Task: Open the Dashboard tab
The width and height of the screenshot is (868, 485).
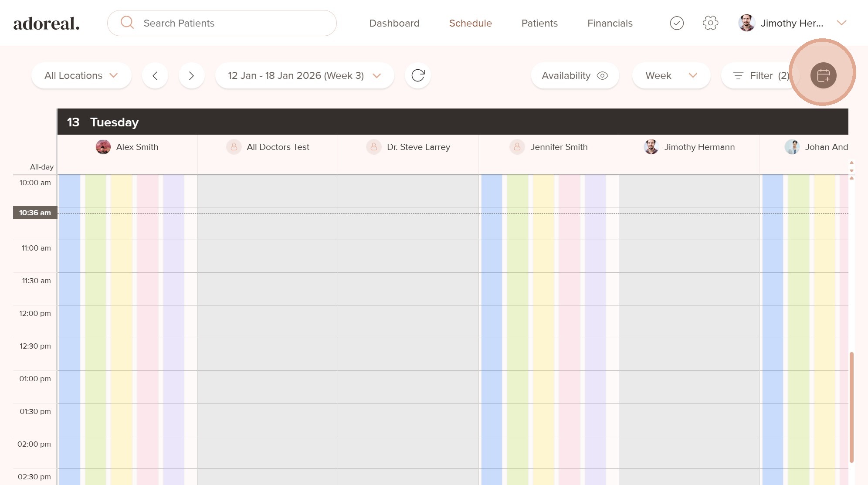Action: [394, 23]
